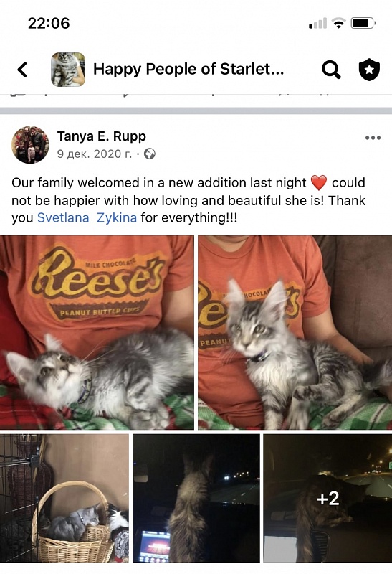The height and width of the screenshot is (574, 392).
Task: Follow the Svetlana tagged name link
Action: 63,218
